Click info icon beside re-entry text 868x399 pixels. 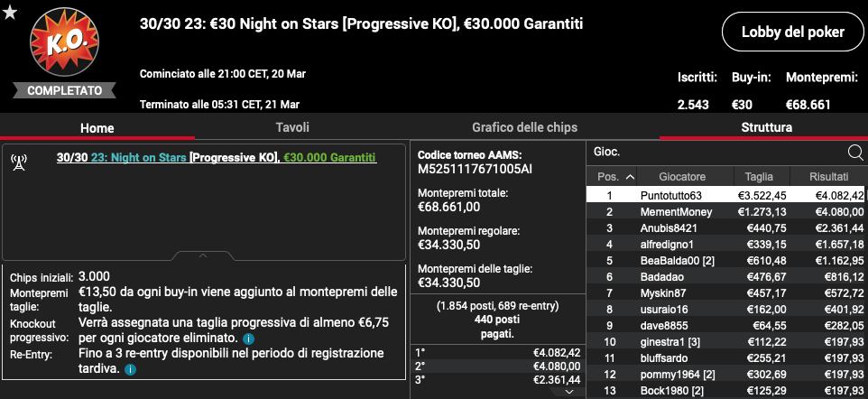(x=130, y=369)
